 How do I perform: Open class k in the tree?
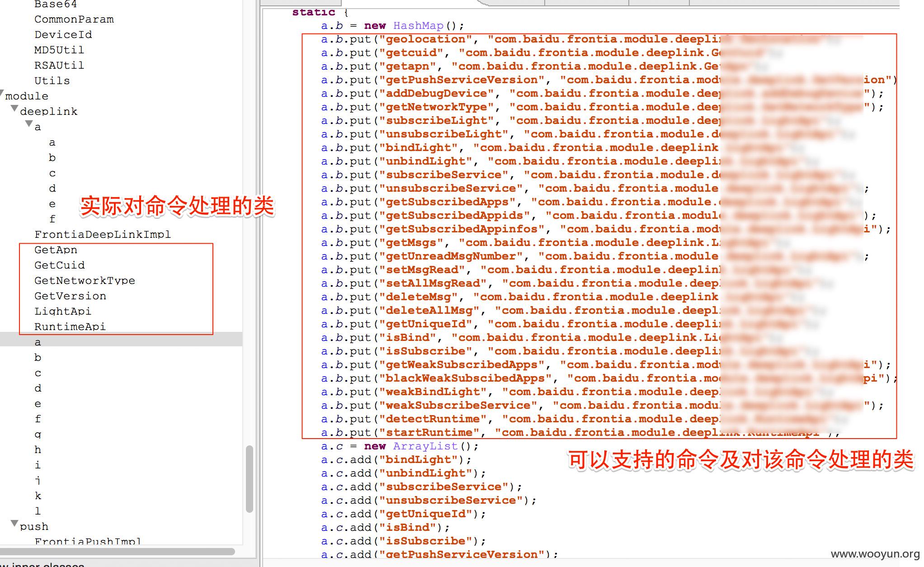point(38,496)
